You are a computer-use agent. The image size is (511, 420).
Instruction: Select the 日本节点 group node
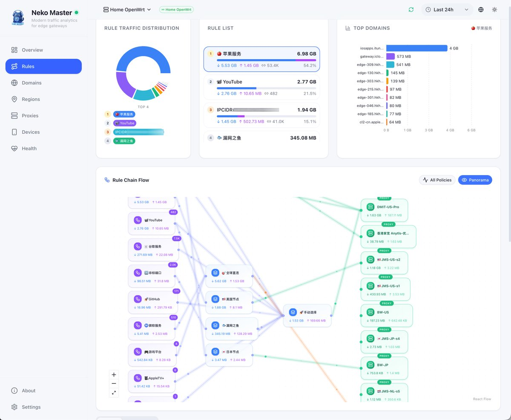229,355
